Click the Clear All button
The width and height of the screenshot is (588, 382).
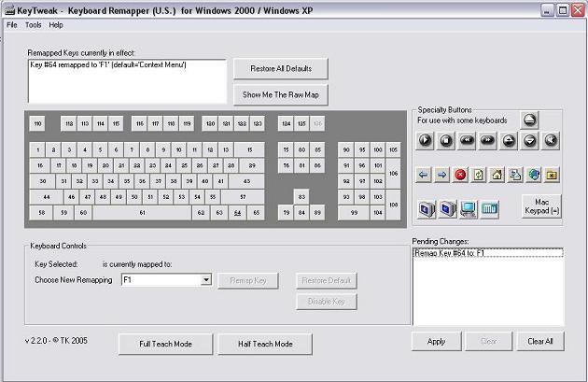540,341
